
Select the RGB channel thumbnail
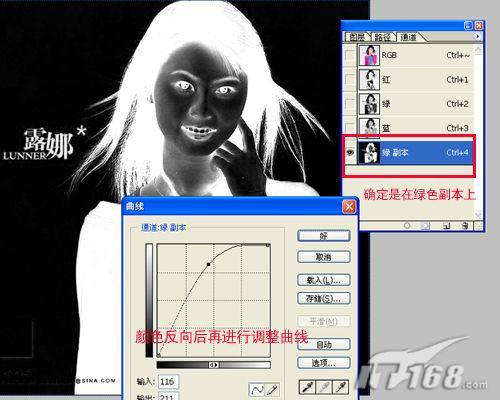pyautogui.click(x=369, y=55)
